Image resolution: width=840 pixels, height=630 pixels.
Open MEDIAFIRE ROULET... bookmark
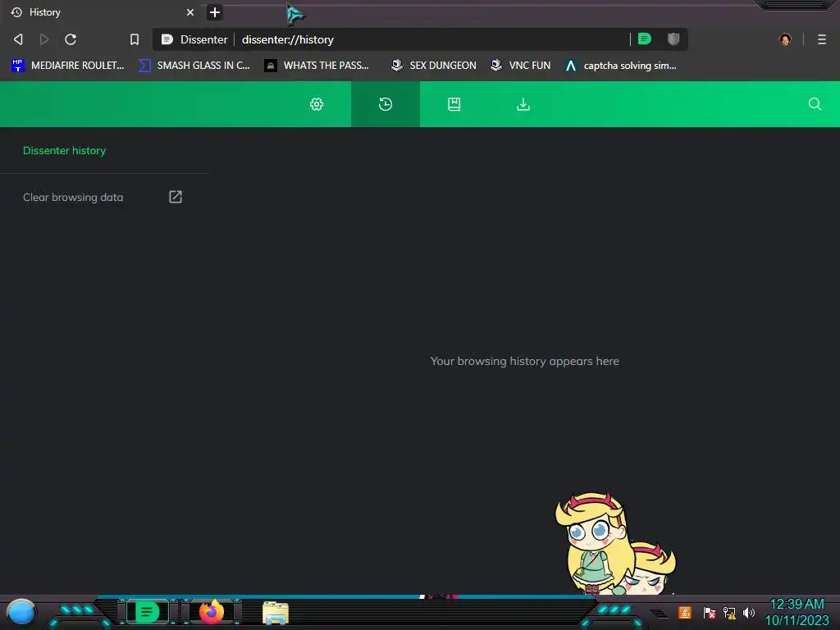[67, 66]
